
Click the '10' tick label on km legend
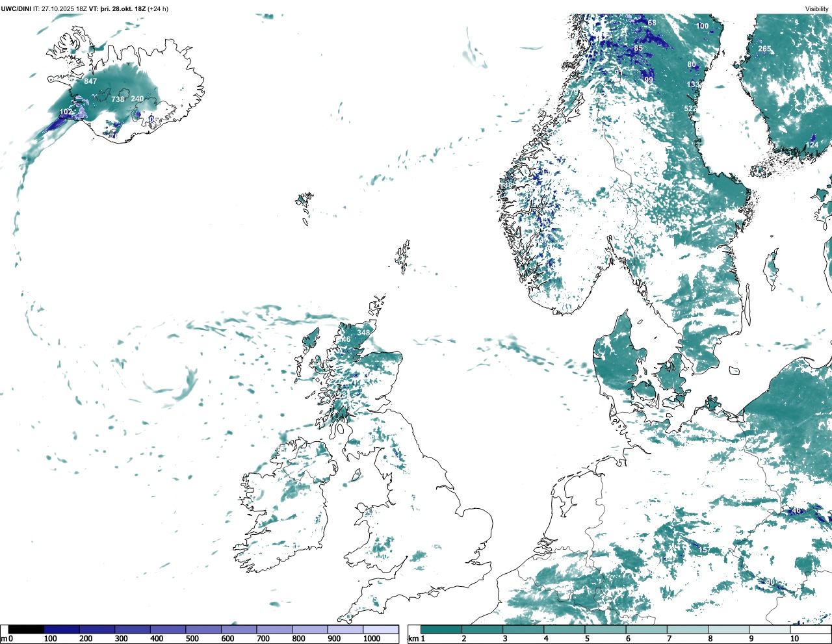[794, 639]
